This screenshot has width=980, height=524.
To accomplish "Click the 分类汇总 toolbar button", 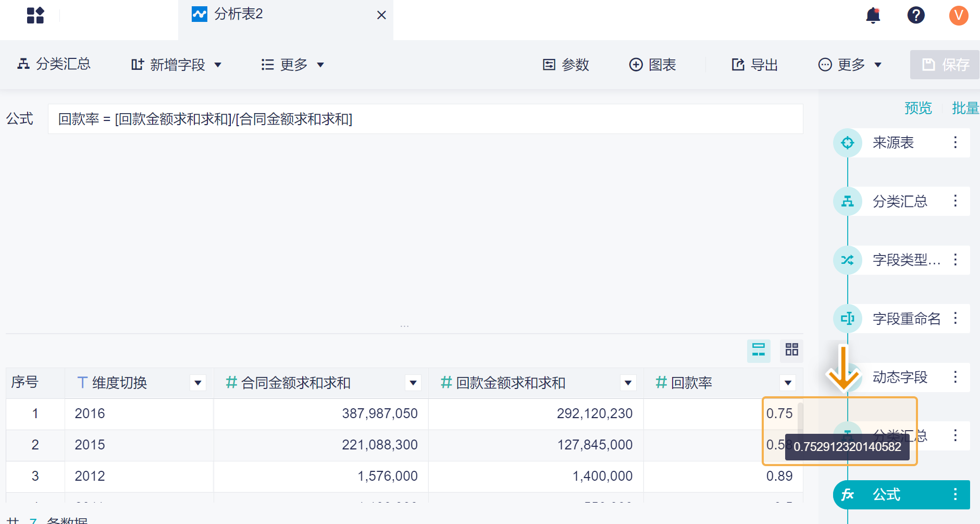I will pos(54,64).
